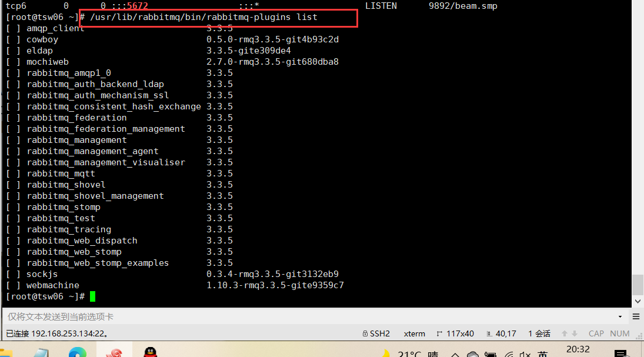This screenshot has width=644, height=357.
Task: Click rabbitmq_federation_management plugin name
Action: pos(106,129)
